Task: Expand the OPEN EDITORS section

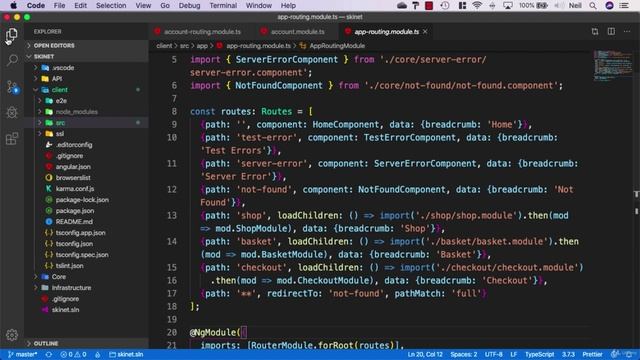Action: pos(86,46)
